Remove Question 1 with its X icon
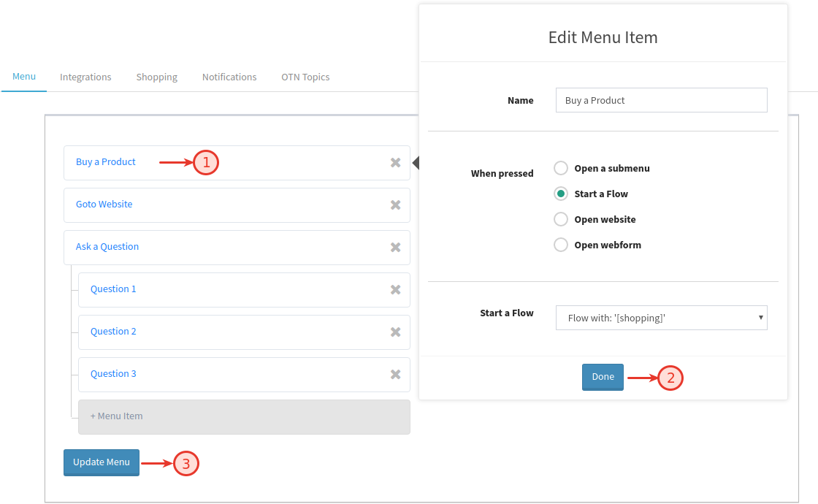The image size is (818, 504). click(x=395, y=289)
